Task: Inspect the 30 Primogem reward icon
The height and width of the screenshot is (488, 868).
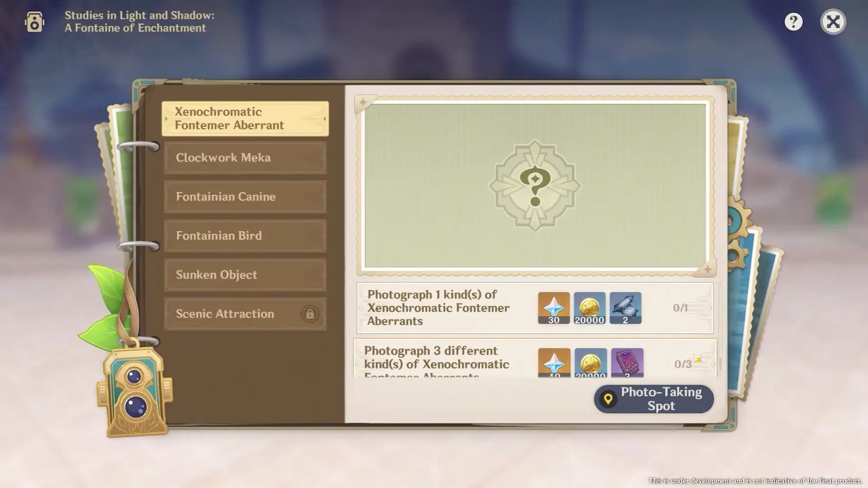Action: tap(554, 308)
